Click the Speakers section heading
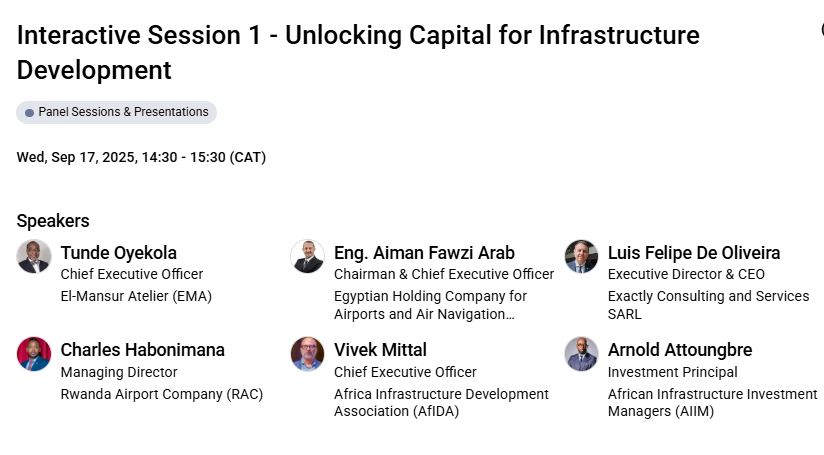824x455 pixels. coord(53,221)
